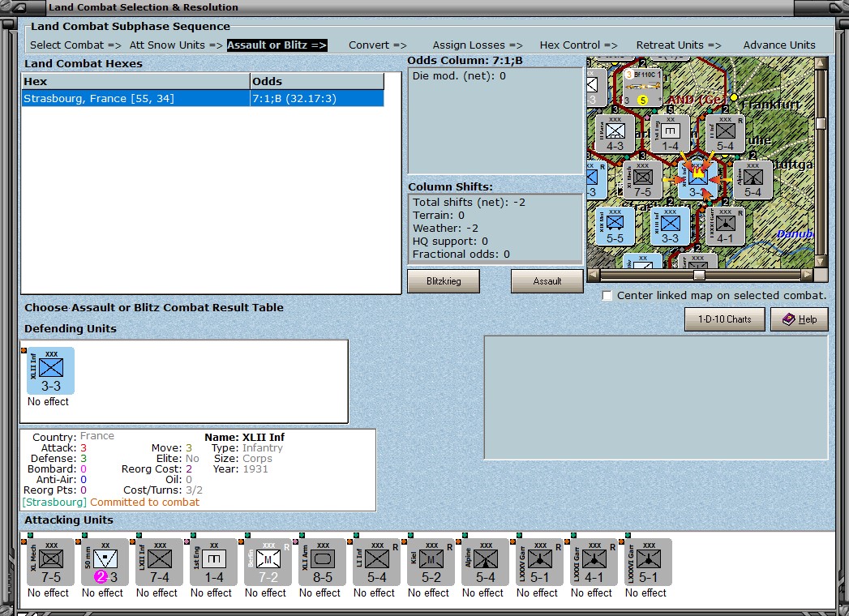Click the Assault or Blitz subphase step
The height and width of the screenshot is (616, 849).
(277, 45)
